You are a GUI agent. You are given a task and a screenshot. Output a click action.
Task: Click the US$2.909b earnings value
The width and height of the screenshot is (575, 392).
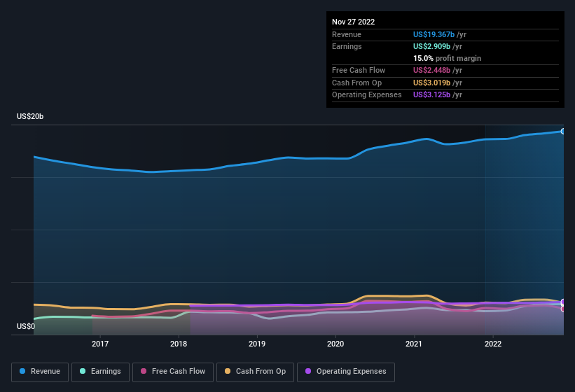[x=431, y=46]
